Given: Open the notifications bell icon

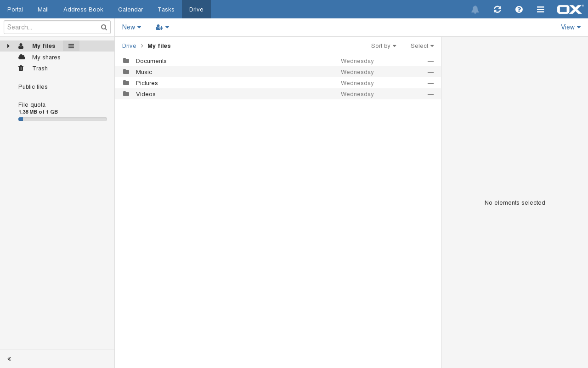Looking at the screenshot, I should 475,10.
